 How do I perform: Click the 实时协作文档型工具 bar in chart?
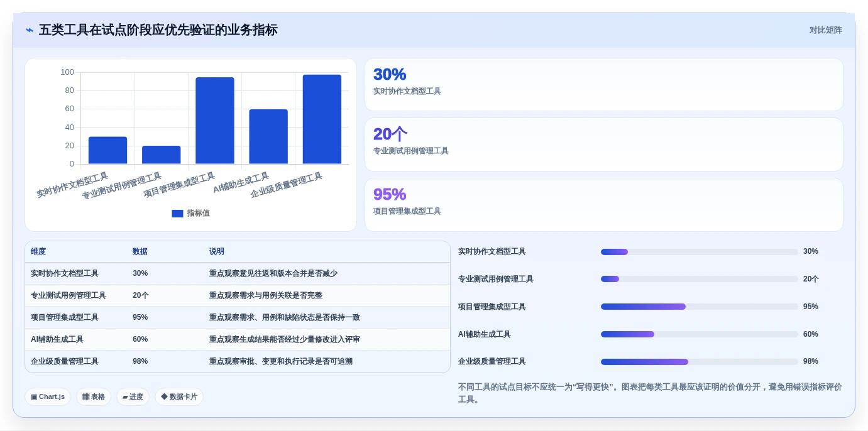pyautogui.click(x=107, y=151)
